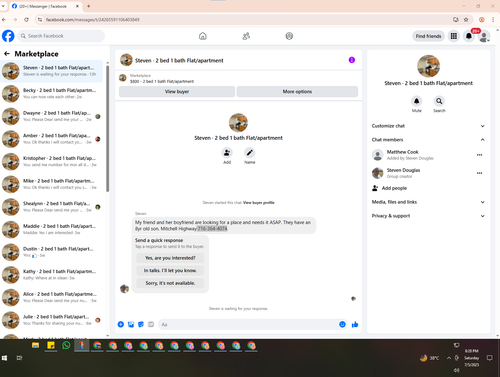Open the Friends icon in top navigation
The height and width of the screenshot is (377, 500).
click(246, 36)
